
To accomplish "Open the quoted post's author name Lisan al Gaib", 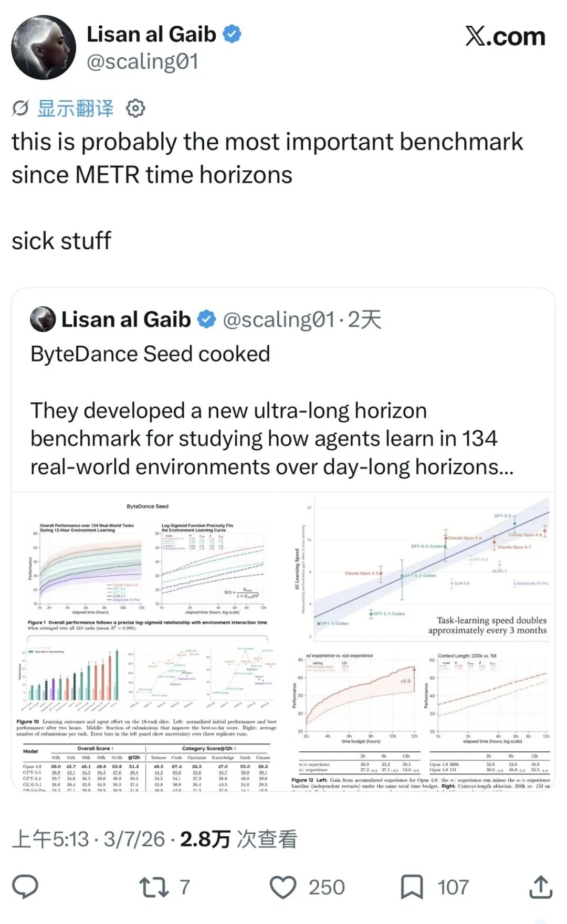I will (126, 320).
